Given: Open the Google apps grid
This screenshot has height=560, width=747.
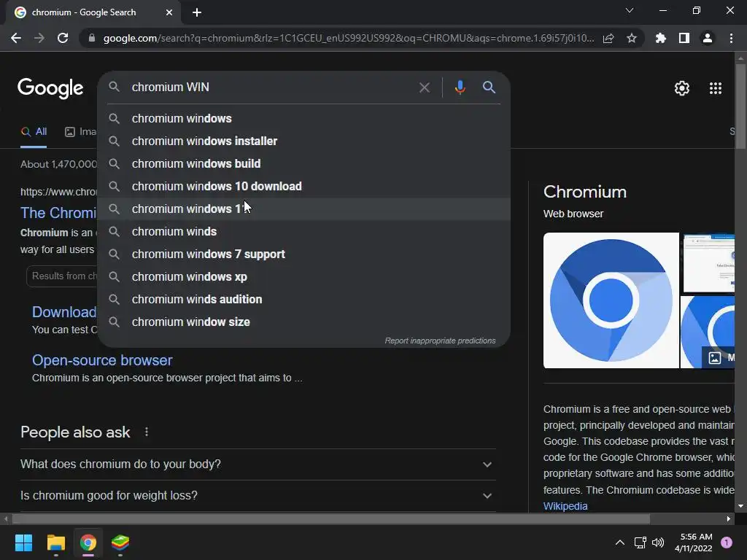Looking at the screenshot, I should [x=716, y=88].
